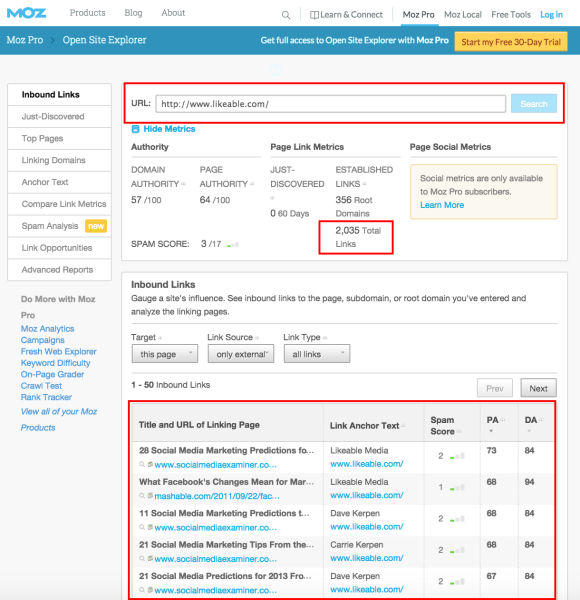Select Anchor Text in sidebar
The width and height of the screenshot is (580, 600).
tap(59, 182)
